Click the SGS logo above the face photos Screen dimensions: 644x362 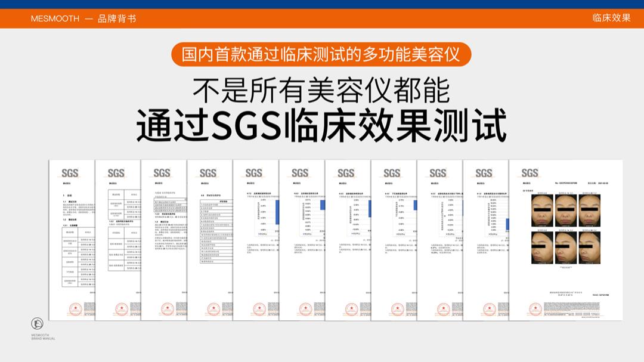(530, 174)
